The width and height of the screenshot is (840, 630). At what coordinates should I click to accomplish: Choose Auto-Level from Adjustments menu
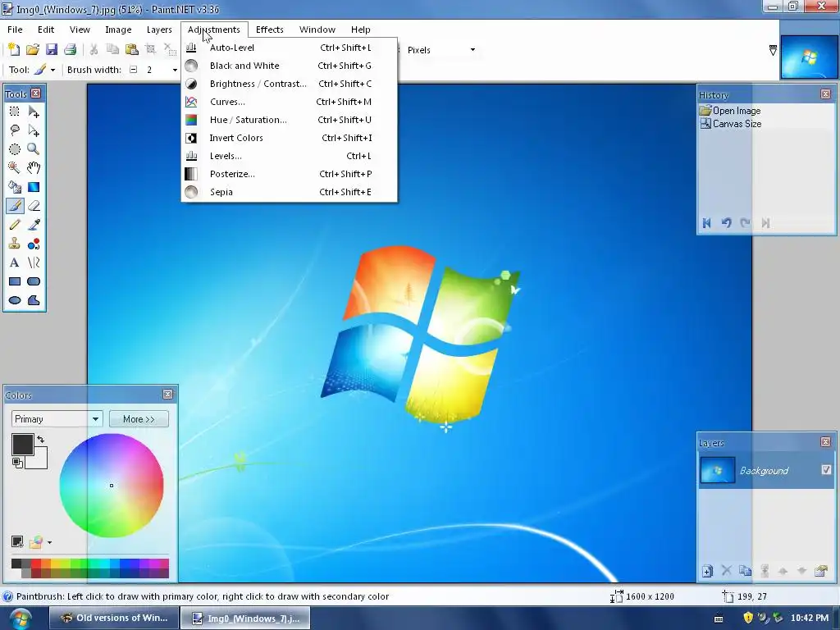[x=290, y=48]
